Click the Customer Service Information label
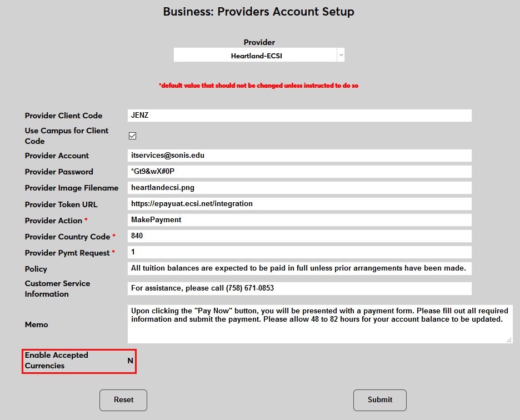Image resolution: width=520 pixels, height=420 pixels. [57, 289]
